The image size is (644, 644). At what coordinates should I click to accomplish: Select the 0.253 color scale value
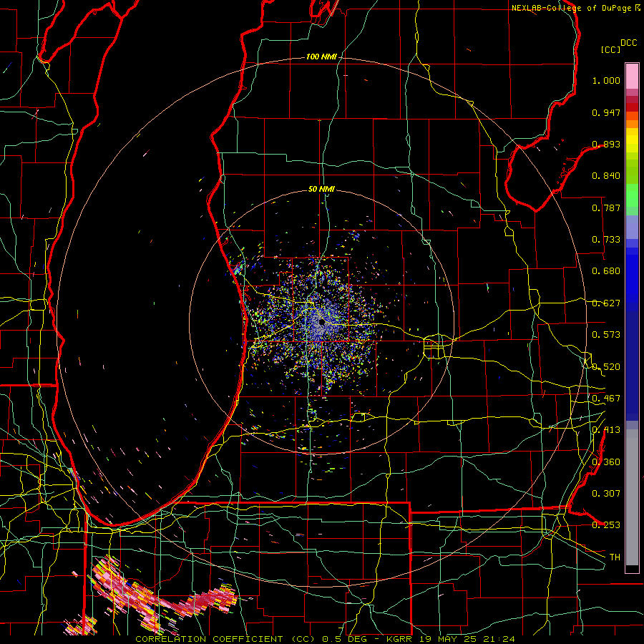point(606,525)
